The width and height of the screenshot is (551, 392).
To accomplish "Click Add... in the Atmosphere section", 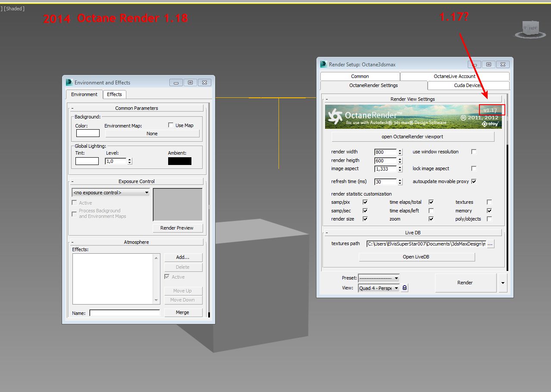I will click(183, 257).
